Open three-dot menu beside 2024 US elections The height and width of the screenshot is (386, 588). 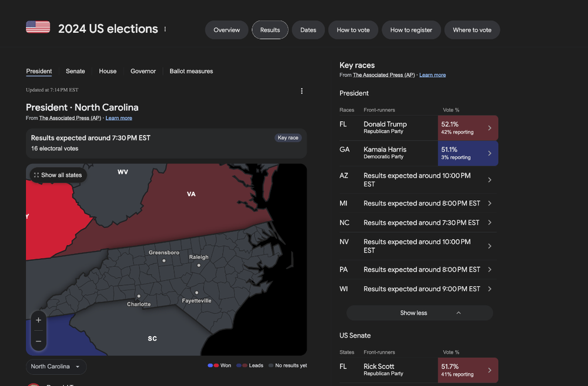pos(165,29)
